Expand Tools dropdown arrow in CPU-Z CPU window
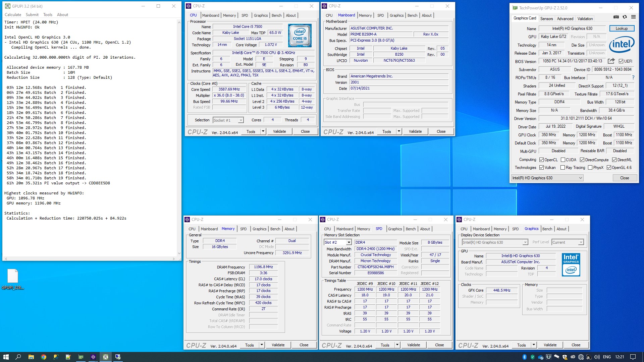This screenshot has height=362, width=644. (263, 131)
